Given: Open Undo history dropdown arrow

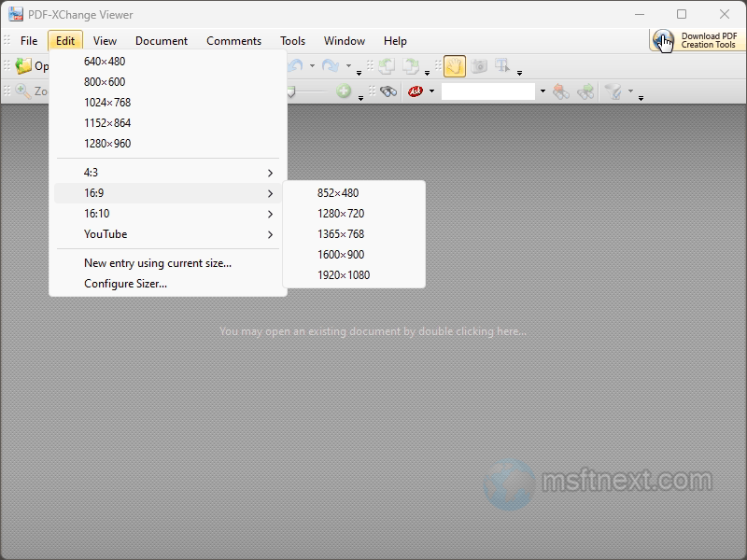Looking at the screenshot, I should tap(312, 65).
